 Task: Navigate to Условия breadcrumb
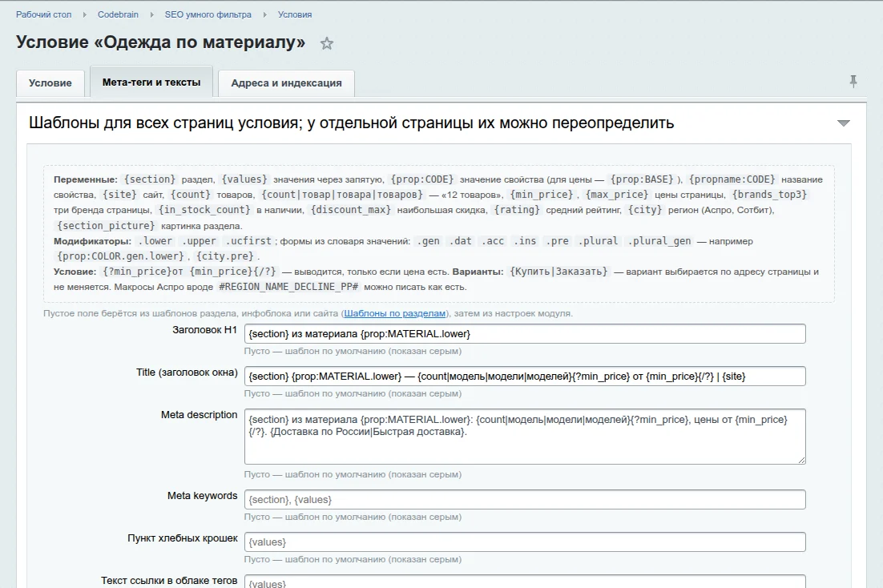click(295, 14)
